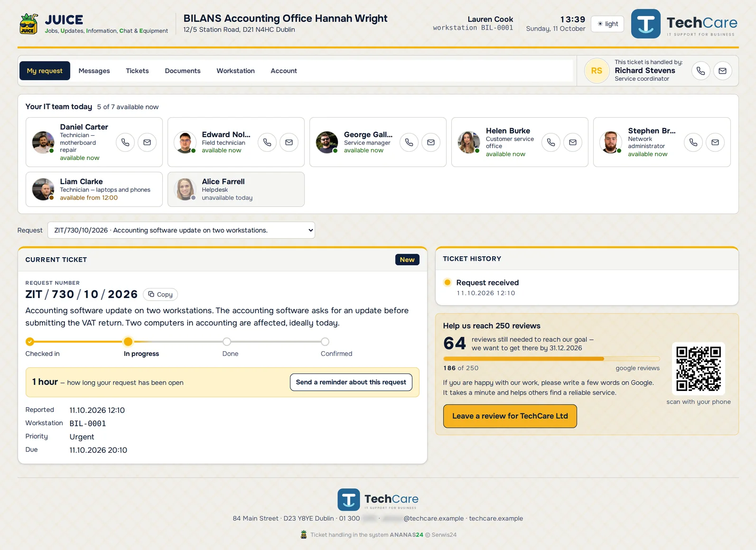The width and height of the screenshot is (756, 550).
Task: Click Daniel Carter's profile photo
Action: [x=43, y=142]
